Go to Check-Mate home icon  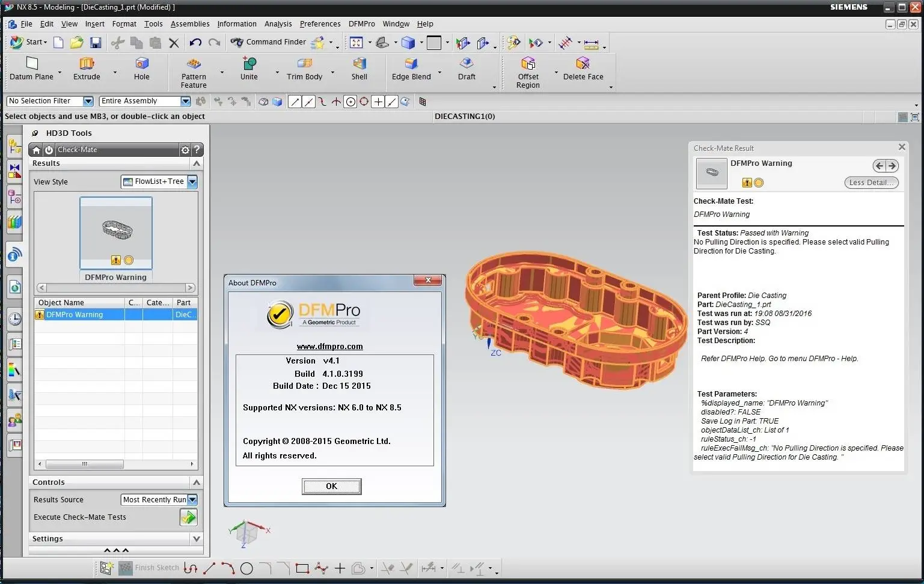(37, 150)
